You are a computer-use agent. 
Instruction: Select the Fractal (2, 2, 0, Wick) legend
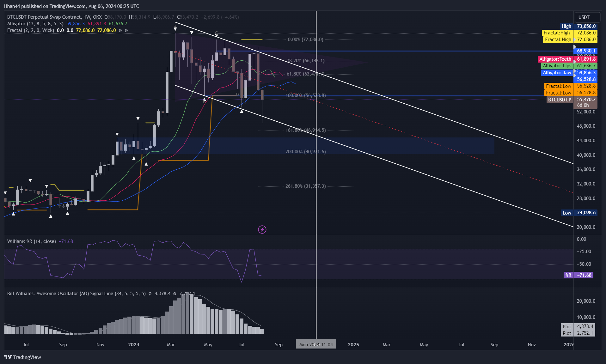click(31, 30)
